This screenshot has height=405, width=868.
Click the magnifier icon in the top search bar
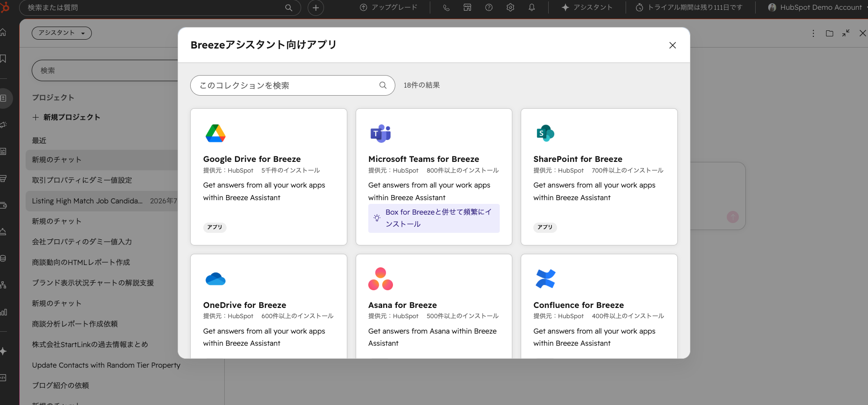[x=289, y=7]
